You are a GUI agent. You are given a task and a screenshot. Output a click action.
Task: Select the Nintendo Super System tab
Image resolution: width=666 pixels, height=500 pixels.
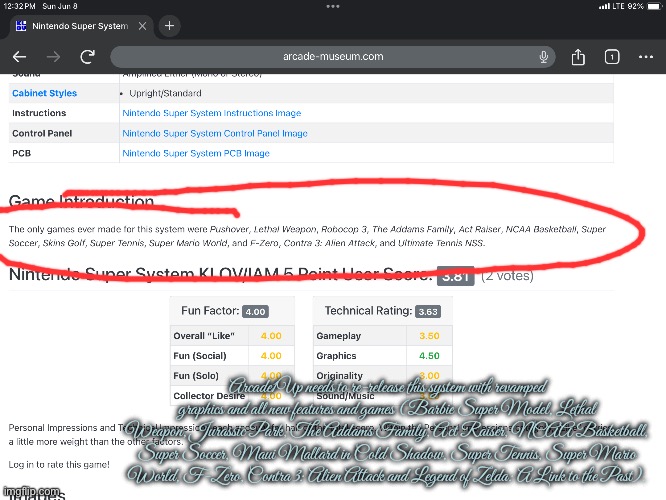pos(81,26)
